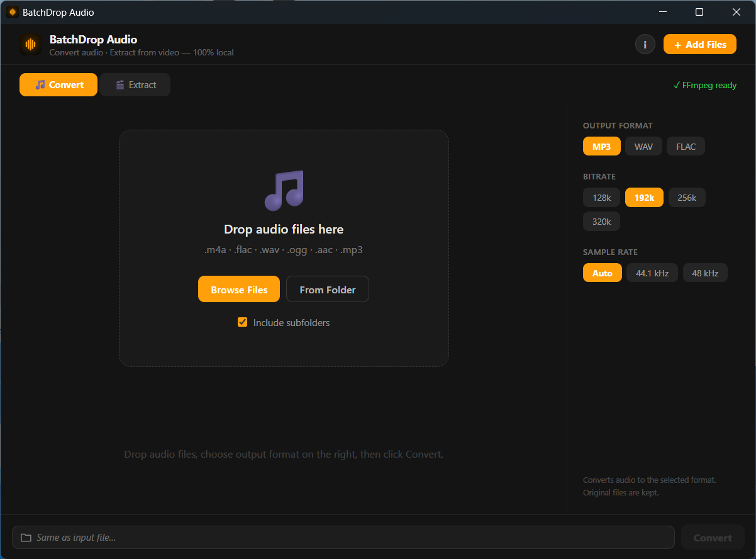Click Browse Files button
This screenshot has width=756, height=559.
point(239,290)
